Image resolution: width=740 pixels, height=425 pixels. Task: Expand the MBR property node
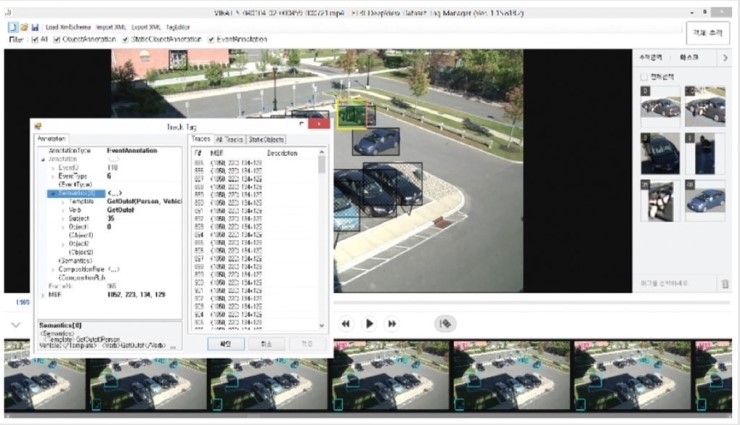pos(41,295)
